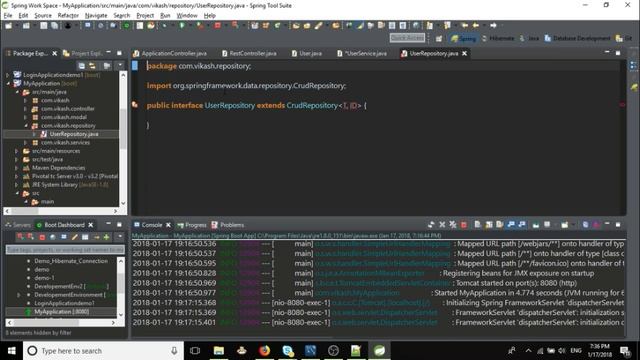Click the green plus icon in Boot Dashboard
The height and width of the screenshot is (360, 640).
pos(106,237)
